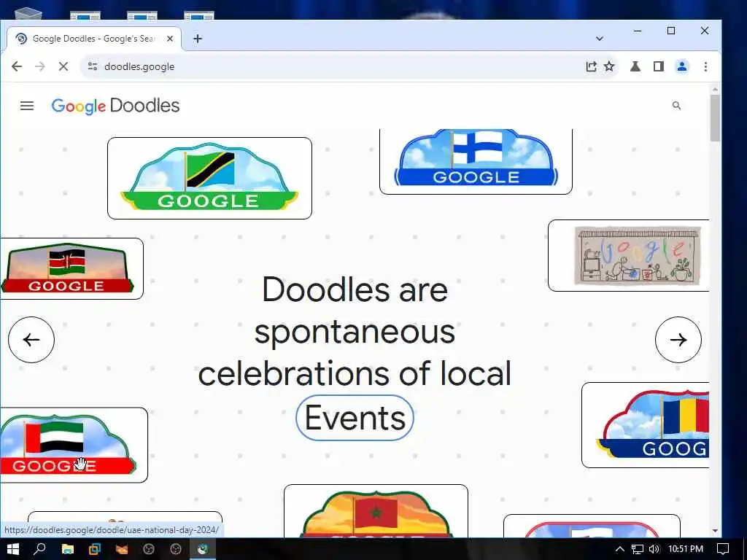Open the Kenya flag doodle

point(71,268)
